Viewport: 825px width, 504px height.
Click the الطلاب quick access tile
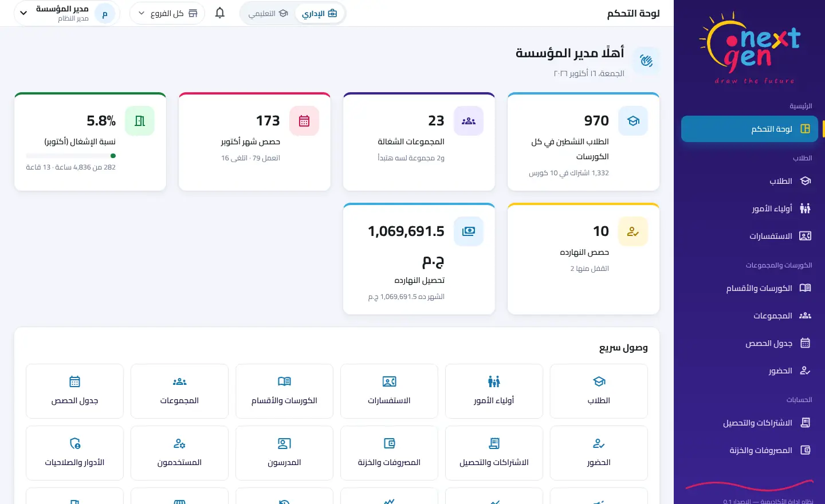(599, 391)
